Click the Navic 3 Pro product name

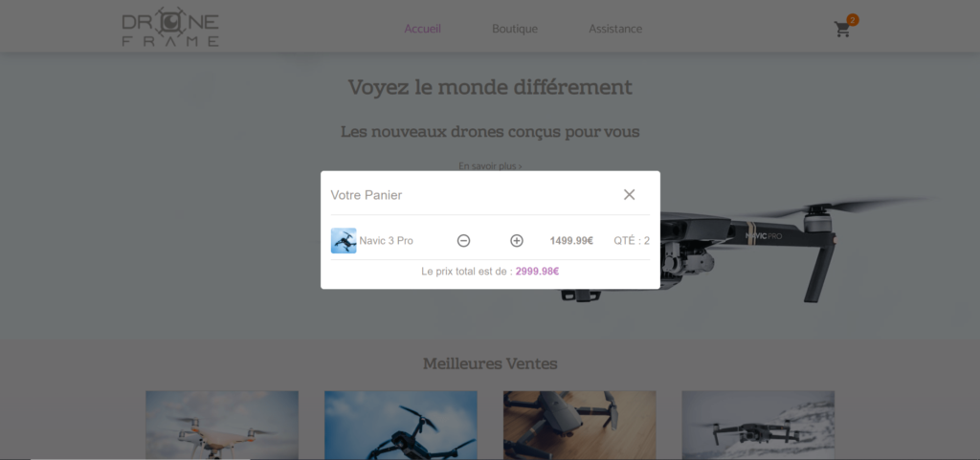click(387, 241)
